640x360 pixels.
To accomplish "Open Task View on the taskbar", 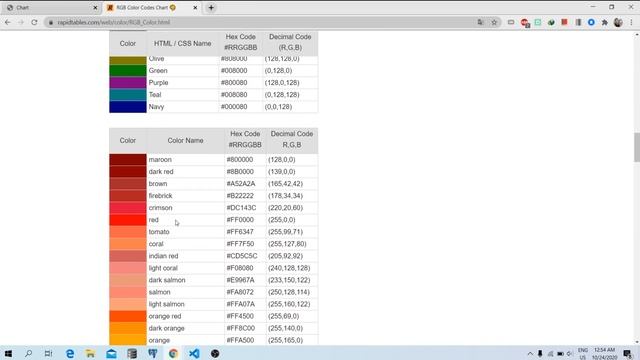I will click(x=48, y=353).
